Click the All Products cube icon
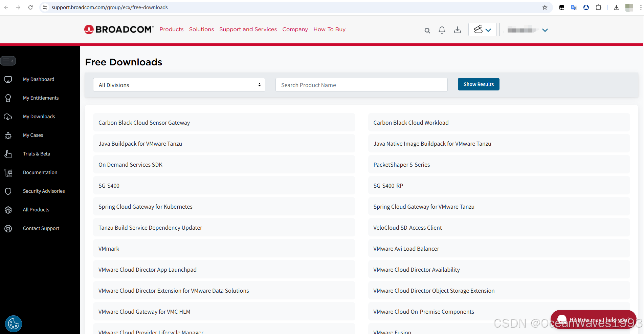The image size is (644, 334). click(8, 210)
